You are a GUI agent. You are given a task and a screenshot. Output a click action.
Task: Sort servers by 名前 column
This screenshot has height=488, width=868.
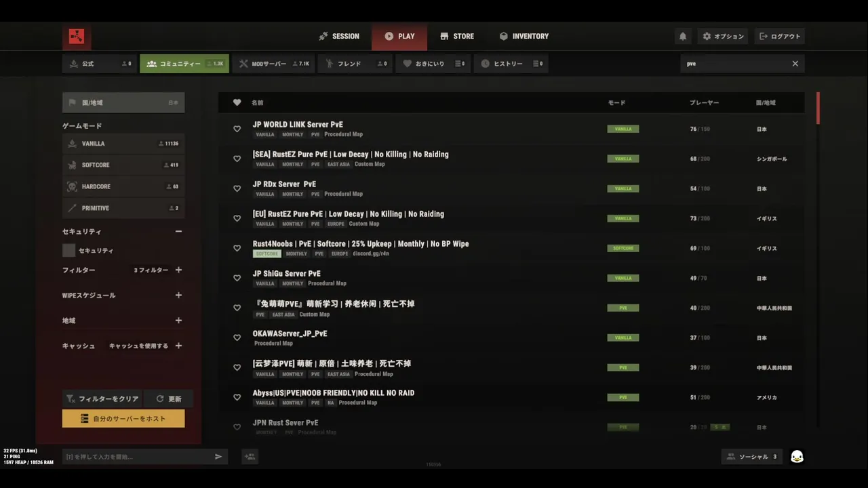258,103
